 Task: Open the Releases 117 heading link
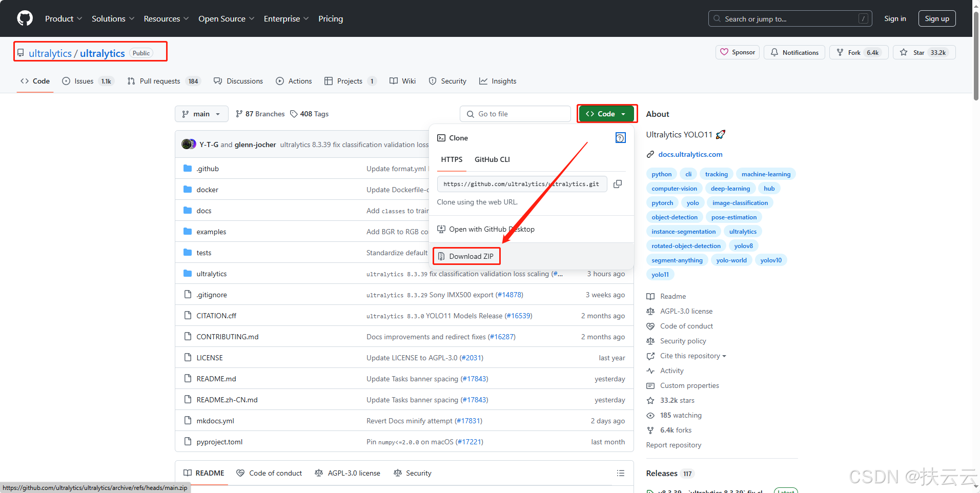(670, 474)
